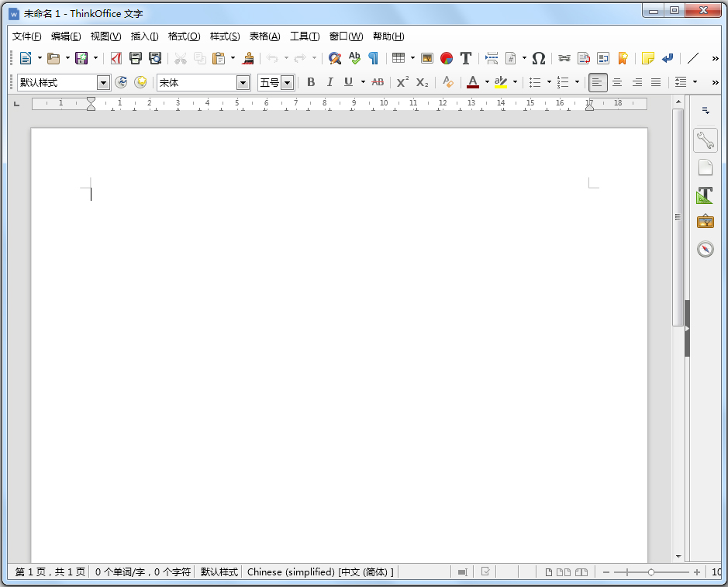The width and height of the screenshot is (728, 587).
Task: Click Clear Direct Formatting icon
Action: 447,82
